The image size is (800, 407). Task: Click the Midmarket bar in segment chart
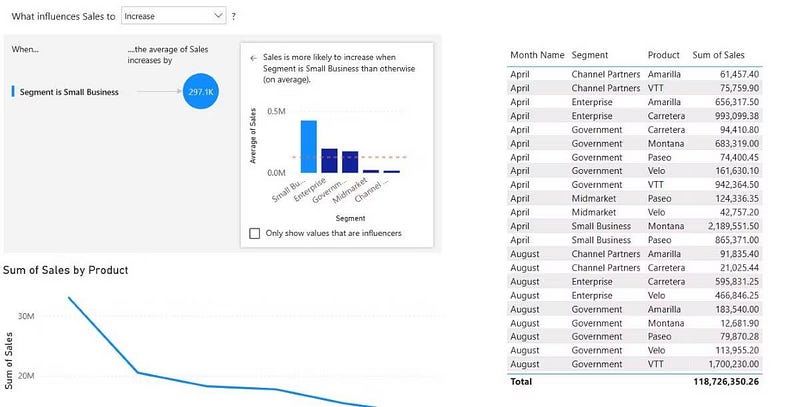tap(371, 171)
